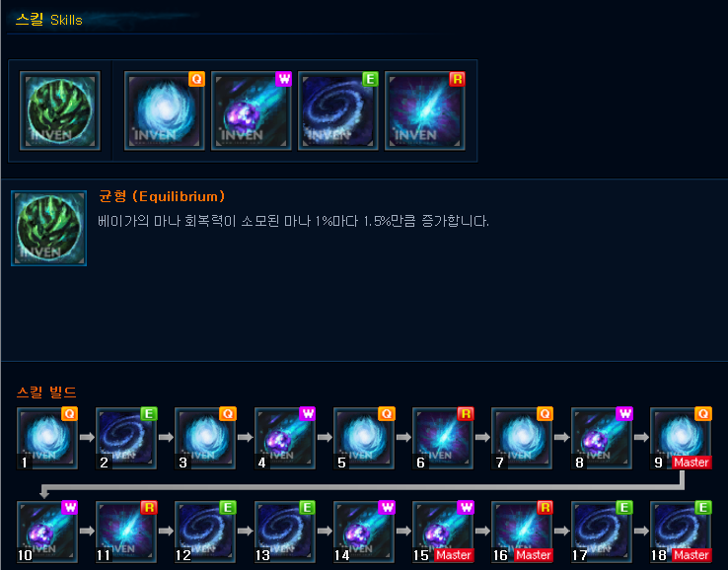Click the 스킬 빌드 heading
Image resolution: width=728 pixels, height=570 pixels.
coord(46,392)
